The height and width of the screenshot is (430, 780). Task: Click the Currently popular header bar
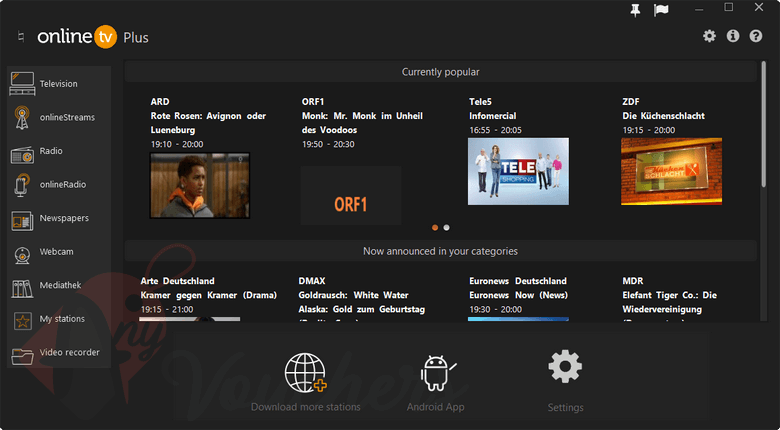coord(440,72)
